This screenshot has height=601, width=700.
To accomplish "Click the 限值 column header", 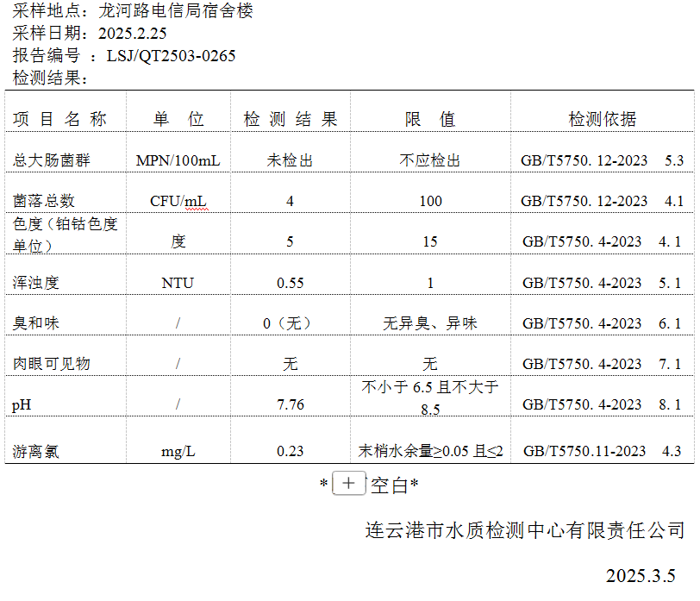I will point(430,120).
